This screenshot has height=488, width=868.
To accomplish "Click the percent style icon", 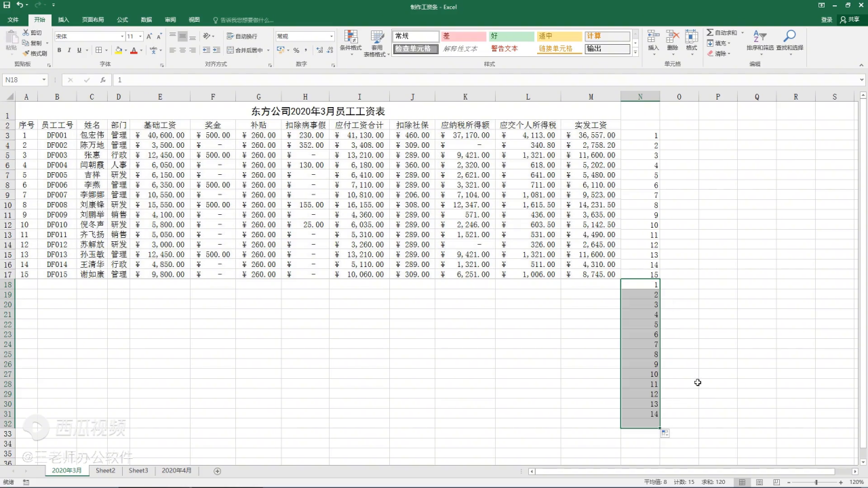I will [296, 50].
